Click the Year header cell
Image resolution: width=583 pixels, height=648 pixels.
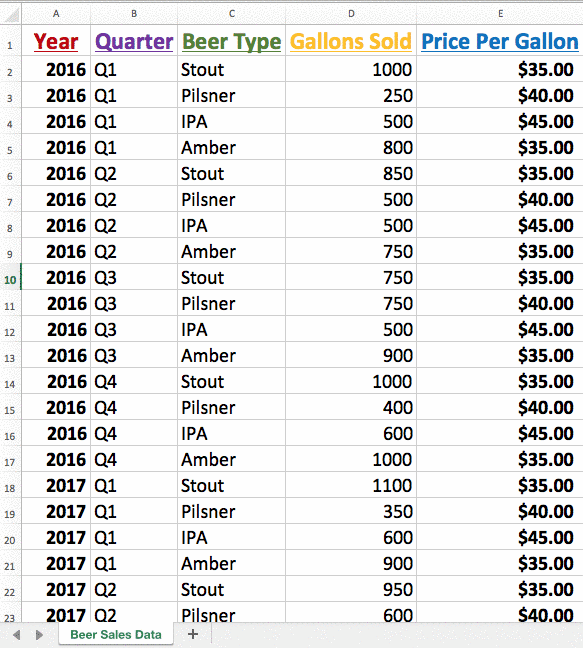pos(56,41)
